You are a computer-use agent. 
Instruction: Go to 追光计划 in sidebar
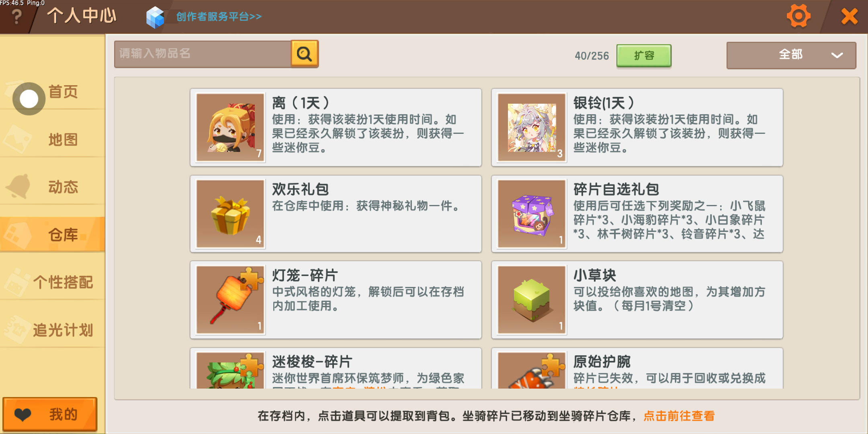[53, 330]
